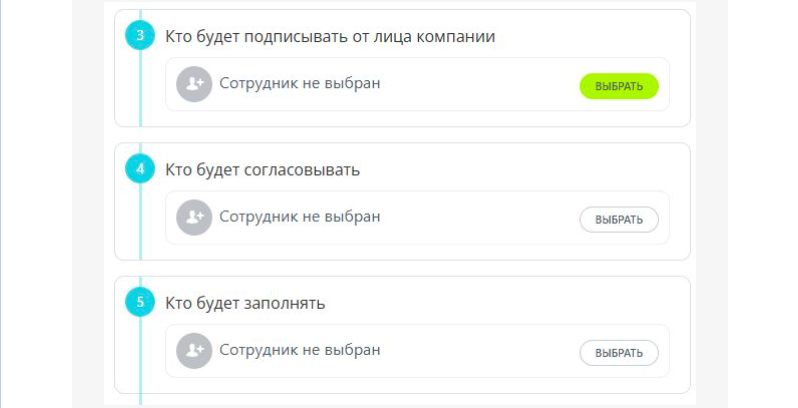Click the 'Кто будет заполнять' heading
798x408 pixels.
[x=245, y=303]
